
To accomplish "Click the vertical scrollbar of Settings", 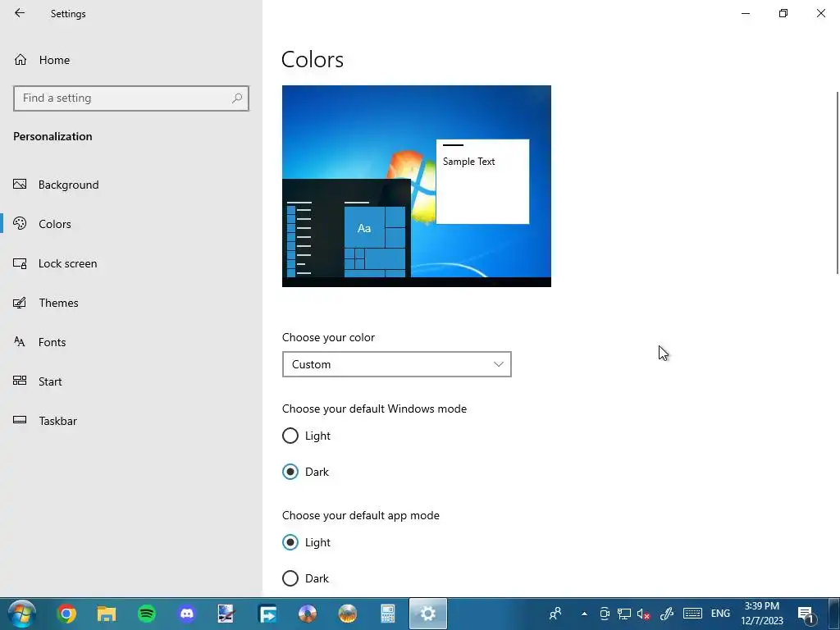I will [x=837, y=183].
